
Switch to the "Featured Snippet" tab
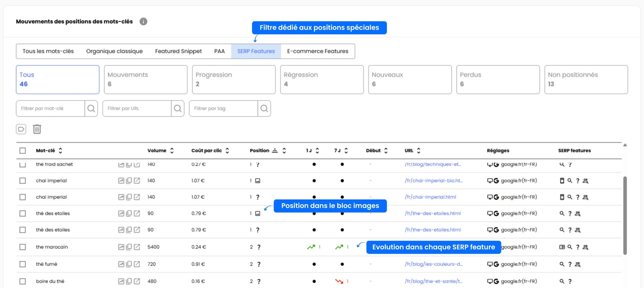[x=178, y=51]
